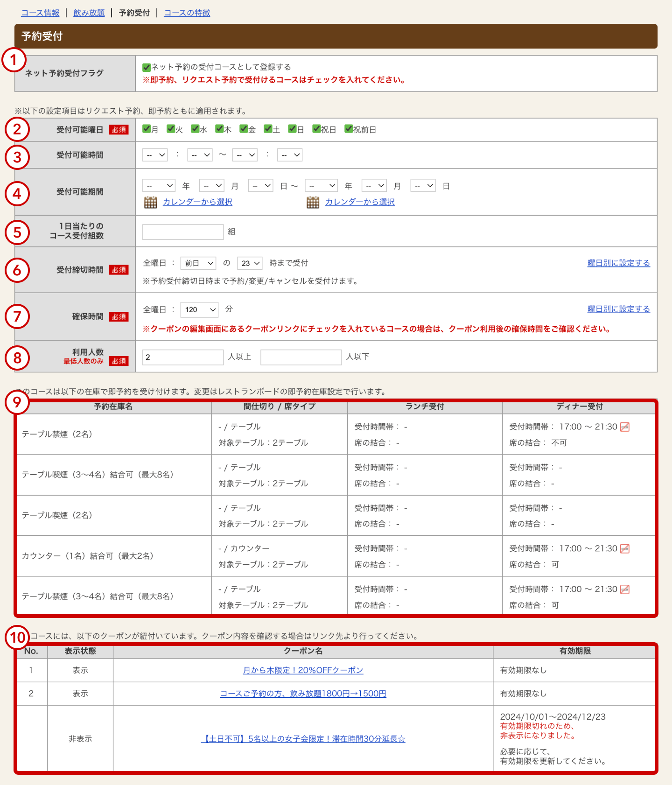Click end date カレンダーから選択 link
This screenshot has width=672, height=785.
(360, 202)
